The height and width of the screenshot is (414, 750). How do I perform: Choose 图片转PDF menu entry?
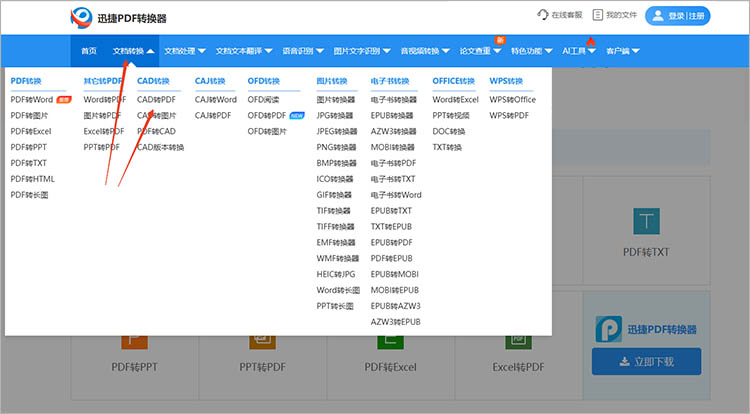102,115
